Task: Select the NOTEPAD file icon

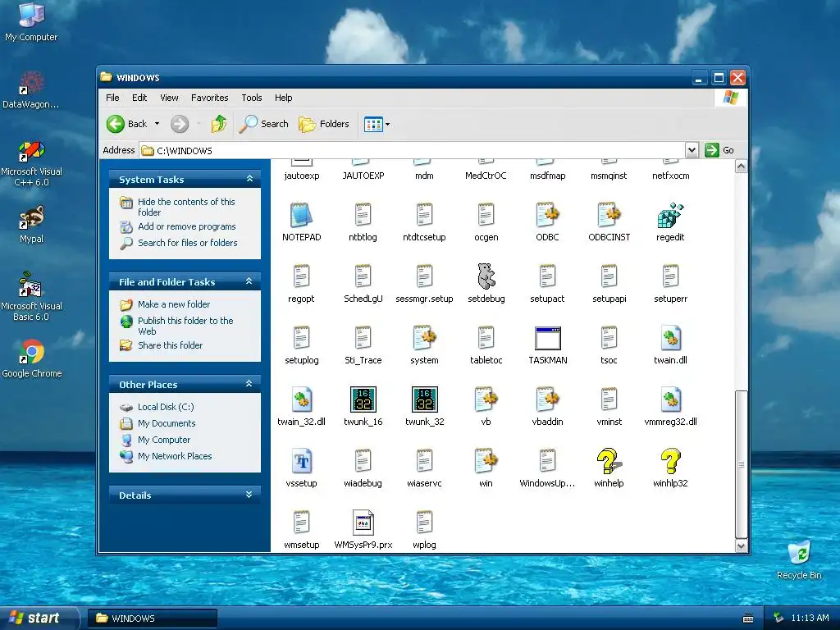Action: tap(301, 216)
